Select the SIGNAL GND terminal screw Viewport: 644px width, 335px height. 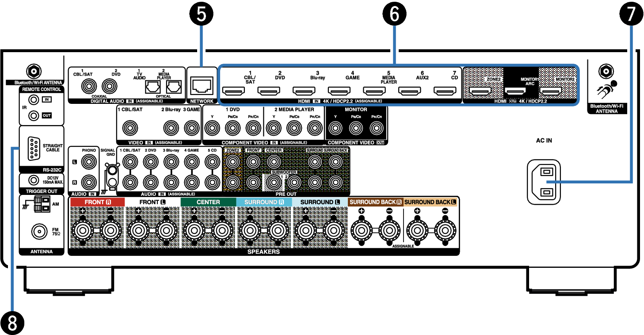(x=113, y=170)
